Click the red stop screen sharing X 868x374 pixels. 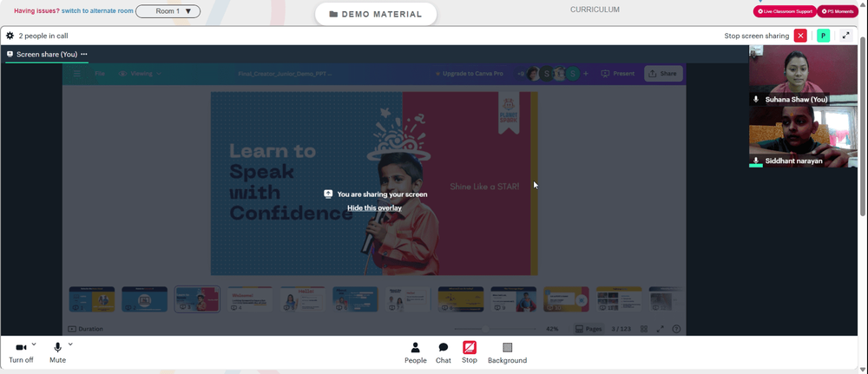[800, 36]
